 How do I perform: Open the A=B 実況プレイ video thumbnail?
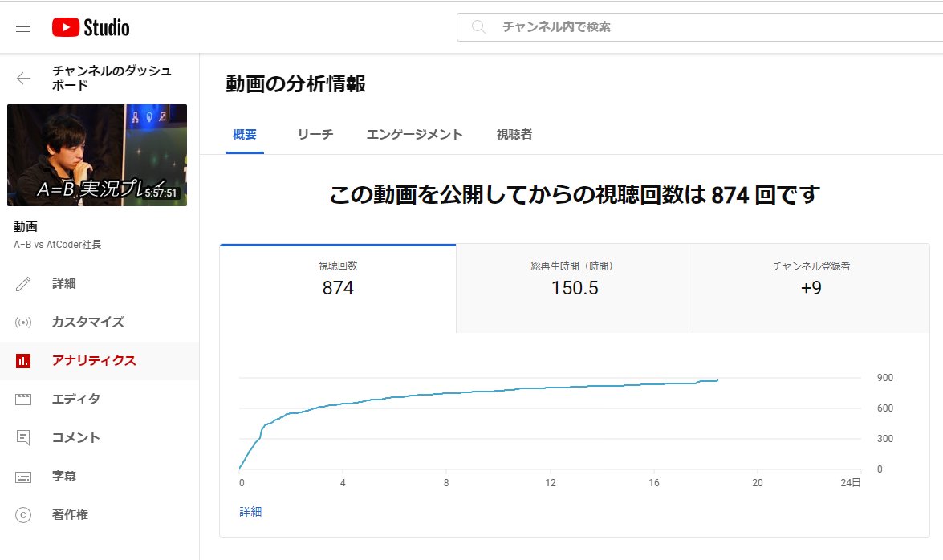96,155
